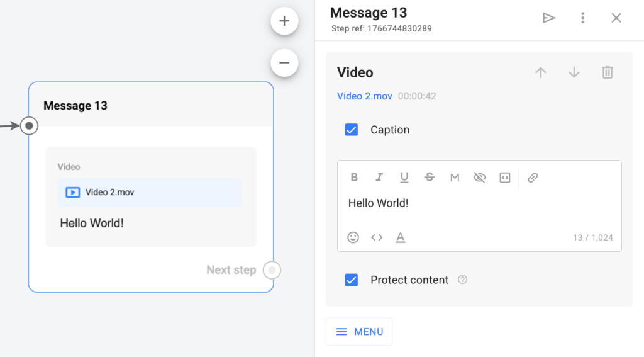Open the emoji picker

click(x=353, y=237)
